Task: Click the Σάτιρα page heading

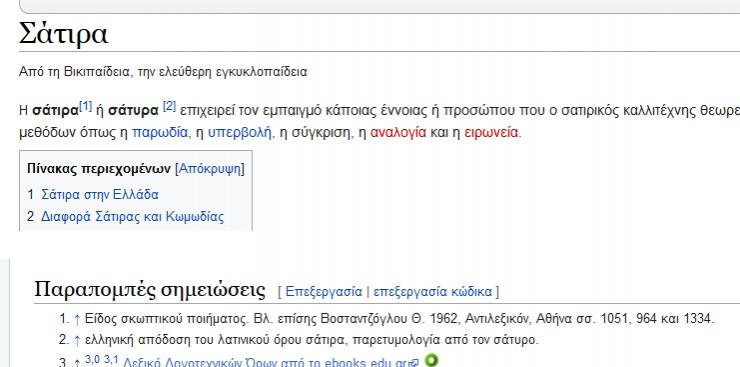Action: (64, 33)
